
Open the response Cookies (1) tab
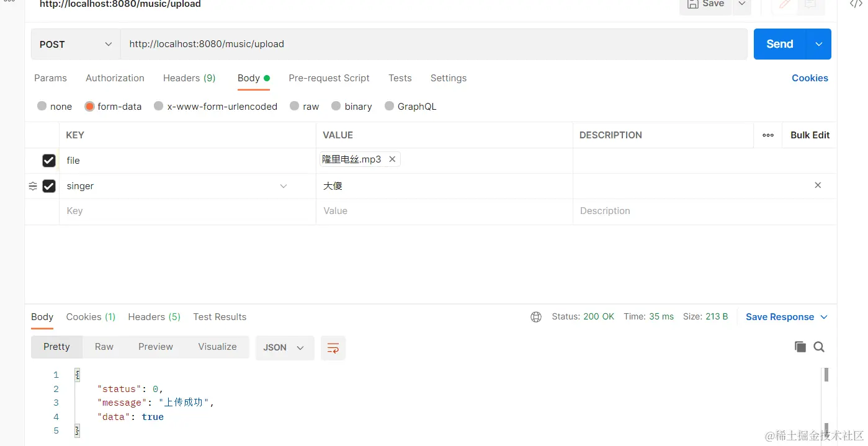point(91,317)
